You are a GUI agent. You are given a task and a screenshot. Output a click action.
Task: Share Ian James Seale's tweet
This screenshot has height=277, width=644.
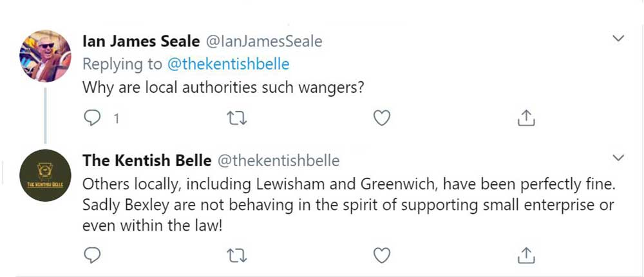526,117
